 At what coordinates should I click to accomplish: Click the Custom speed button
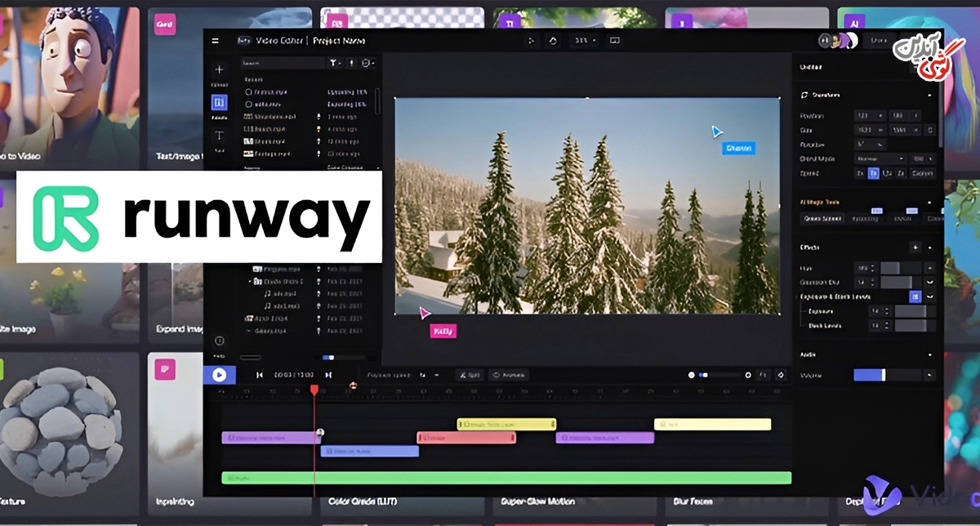coord(922,173)
